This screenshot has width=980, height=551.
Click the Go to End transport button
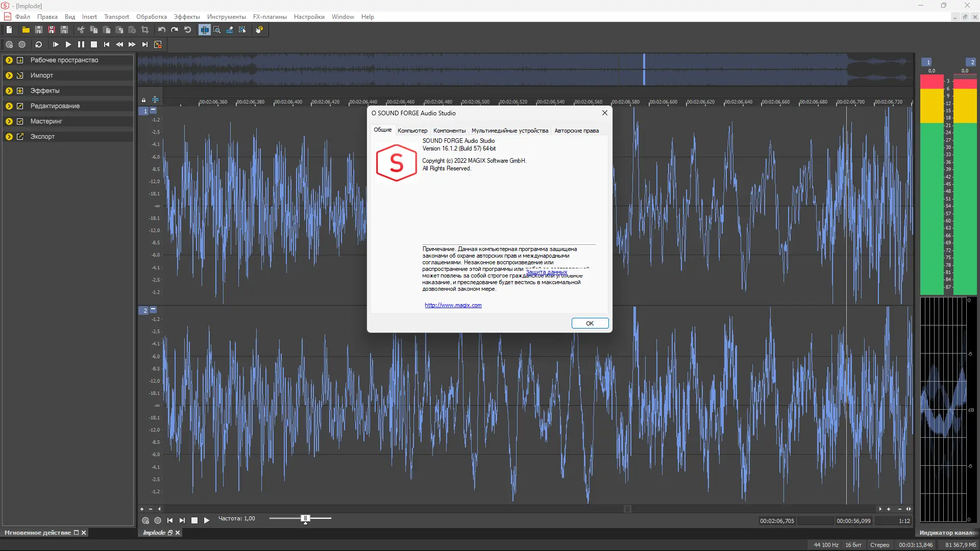point(145,45)
